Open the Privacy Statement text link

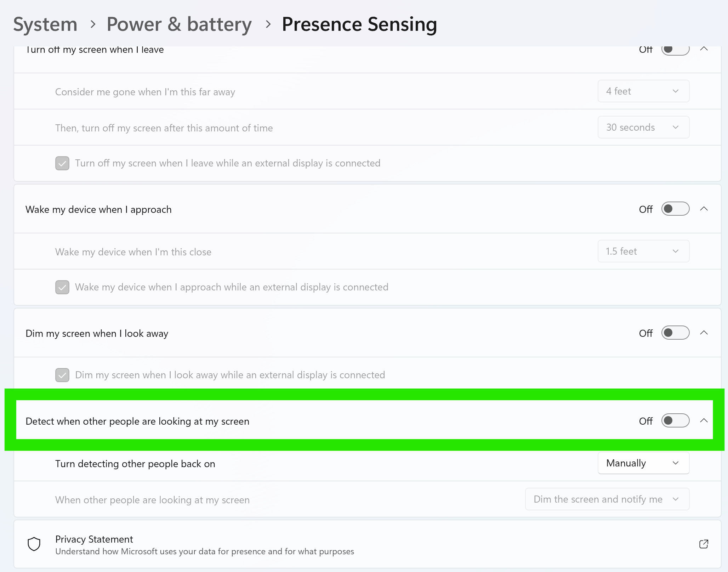pos(94,539)
